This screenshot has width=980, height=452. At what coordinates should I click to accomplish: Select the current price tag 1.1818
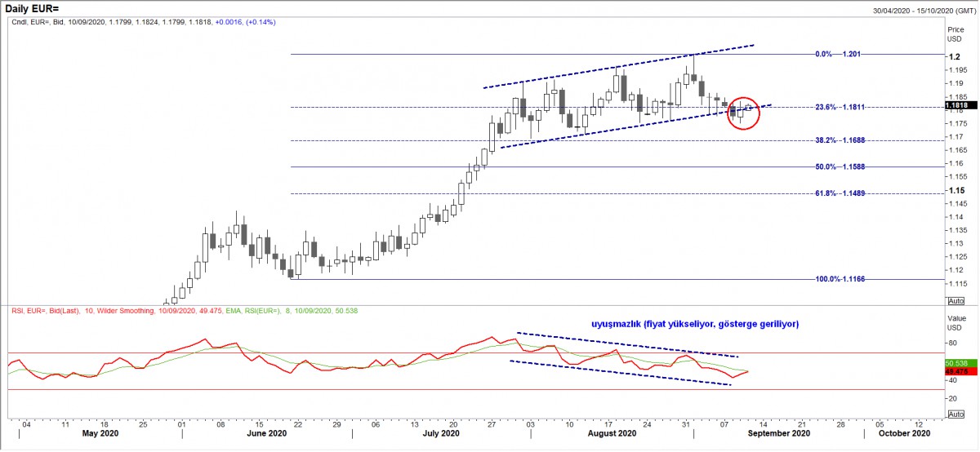[955, 105]
